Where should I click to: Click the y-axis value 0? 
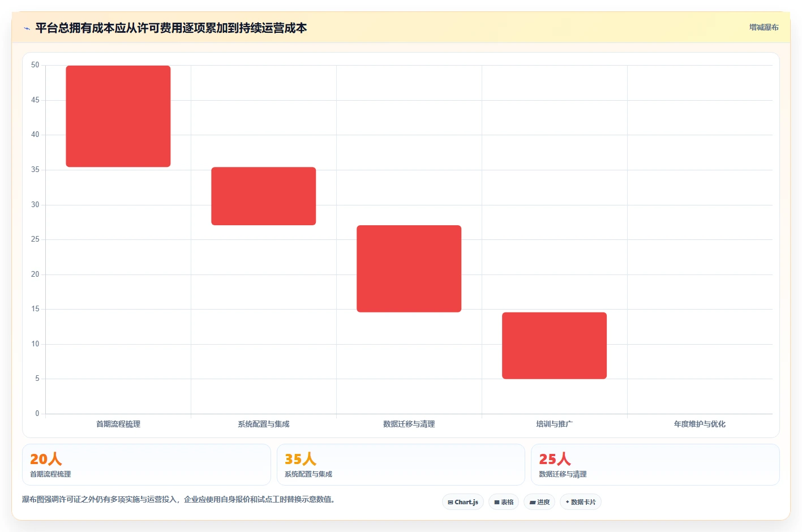pos(37,414)
